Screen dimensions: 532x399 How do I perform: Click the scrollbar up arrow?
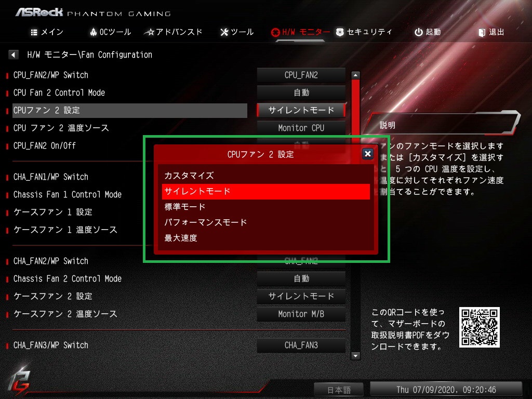point(355,75)
